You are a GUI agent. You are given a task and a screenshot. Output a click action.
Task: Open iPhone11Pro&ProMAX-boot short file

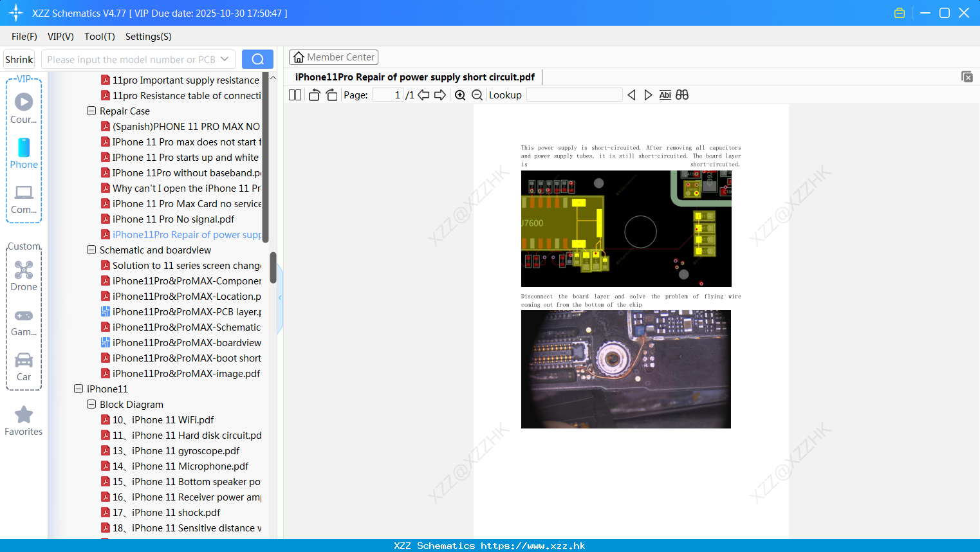181,358
